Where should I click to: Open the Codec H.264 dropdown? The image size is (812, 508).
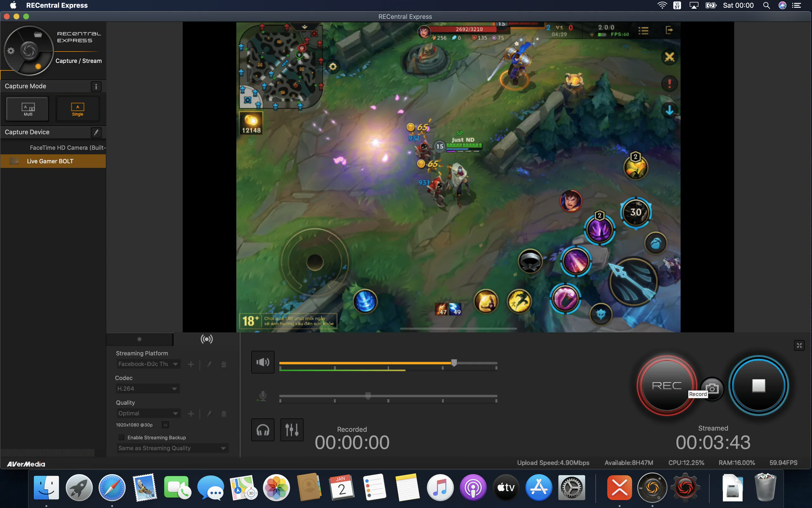pos(147,389)
